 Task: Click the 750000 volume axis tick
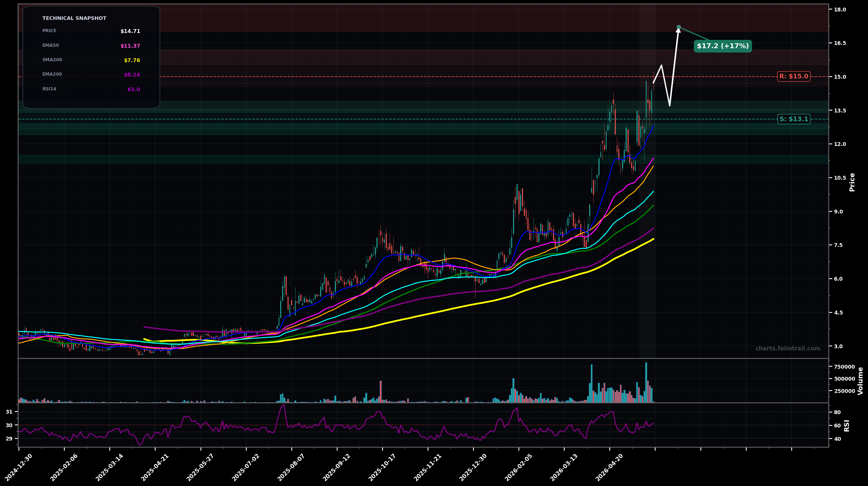pyautogui.click(x=844, y=367)
